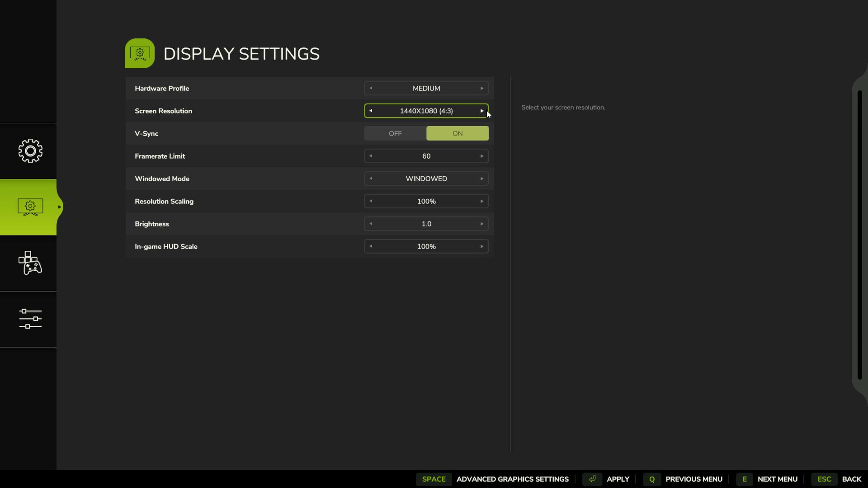868x488 pixels.
Task: Click the MEDIUM hardware profile value
Action: (x=426, y=88)
